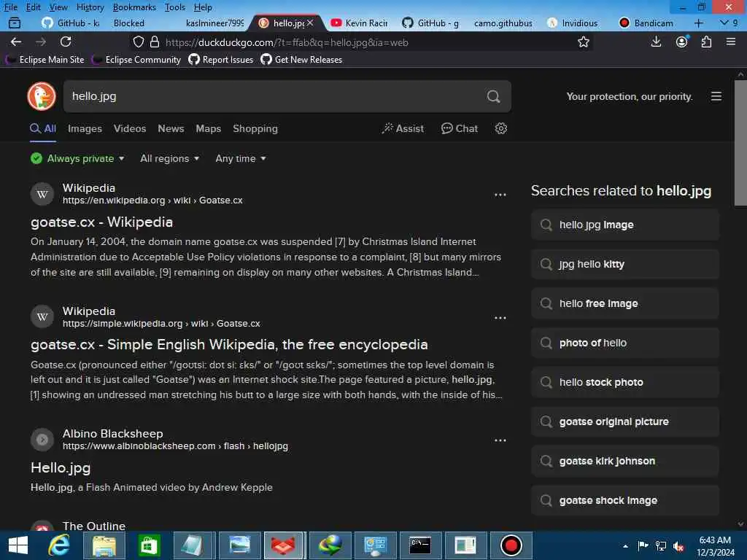Open Firefox View icon left of tabs
This screenshot has height=560, width=747.
tap(15, 23)
